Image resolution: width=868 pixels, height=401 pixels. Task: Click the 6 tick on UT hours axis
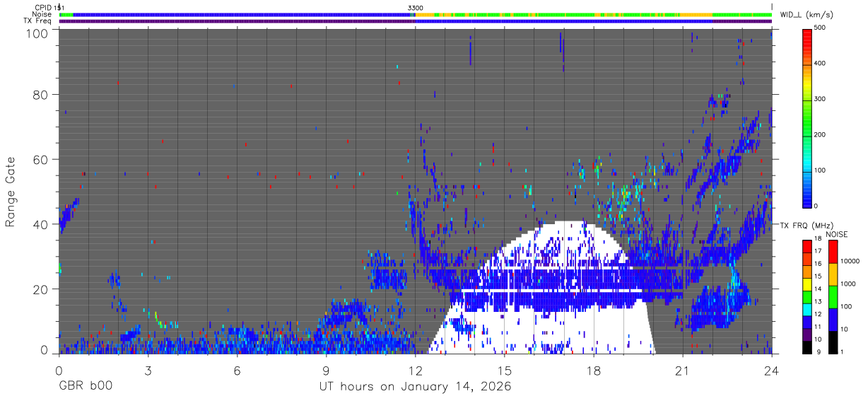coord(237,370)
